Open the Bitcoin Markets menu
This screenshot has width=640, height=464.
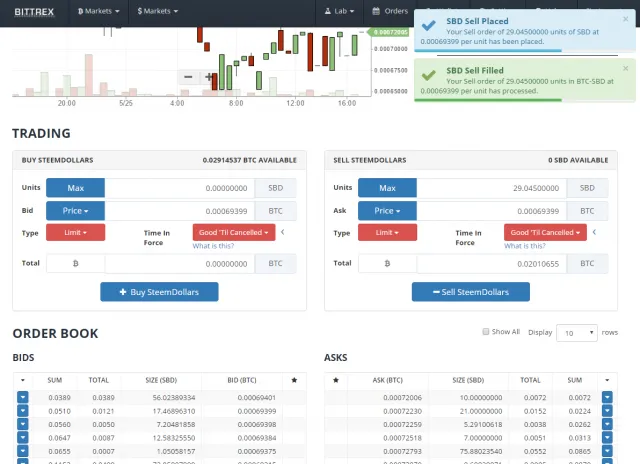(98, 11)
